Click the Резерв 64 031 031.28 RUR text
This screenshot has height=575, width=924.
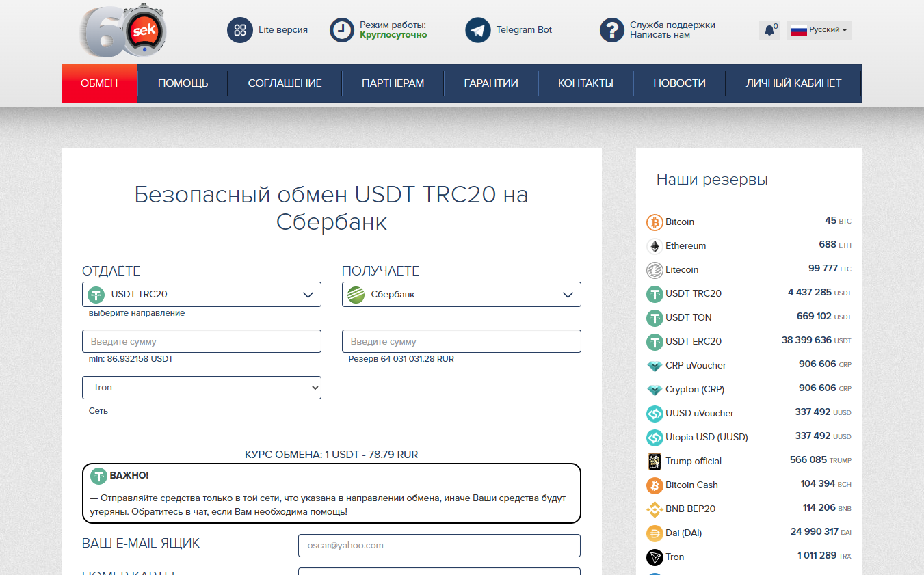click(401, 359)
